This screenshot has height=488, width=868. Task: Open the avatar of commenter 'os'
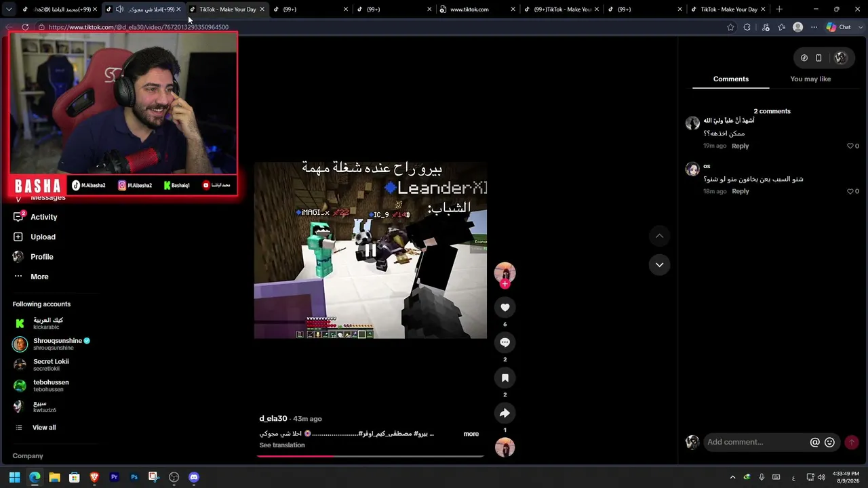pos(692,169)
